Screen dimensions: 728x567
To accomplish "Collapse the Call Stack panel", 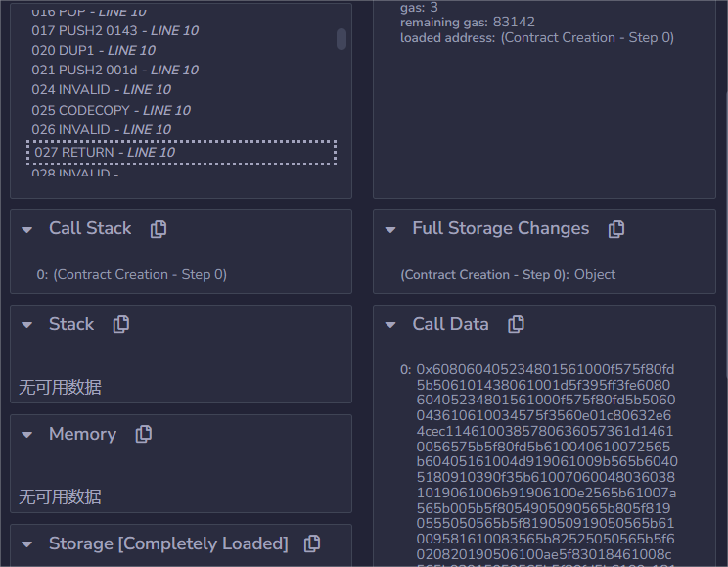I will point(27,229).
